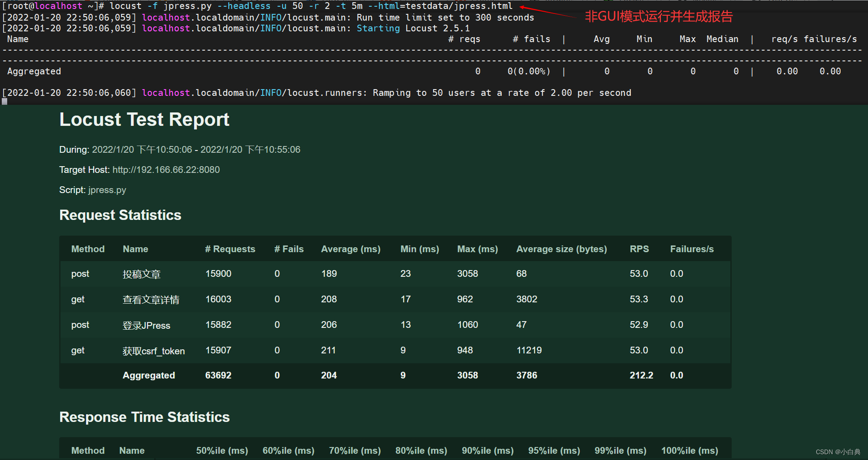
Task: Select the 查看文章详情 row name
Action: pyautogui.click(x=151, y=300)
